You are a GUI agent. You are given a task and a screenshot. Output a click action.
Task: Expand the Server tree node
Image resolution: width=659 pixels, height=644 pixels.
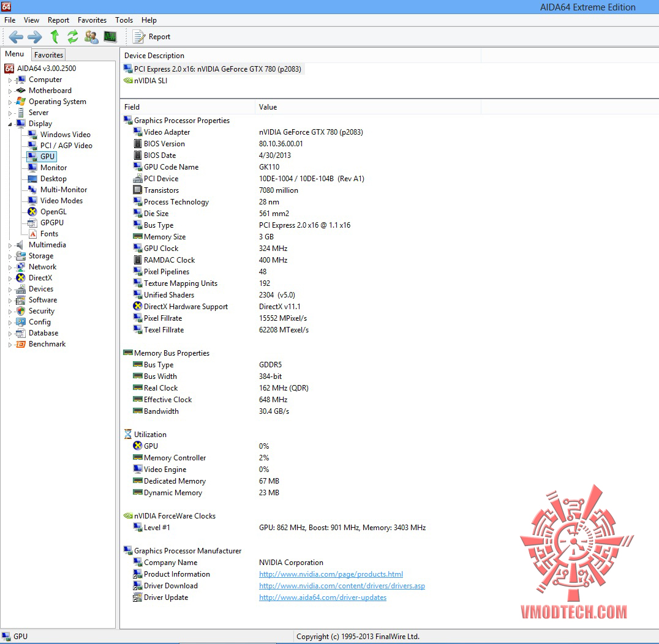[x=10, y=113]
